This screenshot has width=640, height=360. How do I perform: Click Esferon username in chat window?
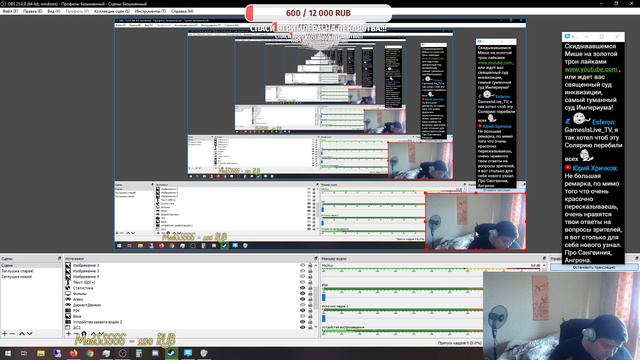(x=604, y=122)
